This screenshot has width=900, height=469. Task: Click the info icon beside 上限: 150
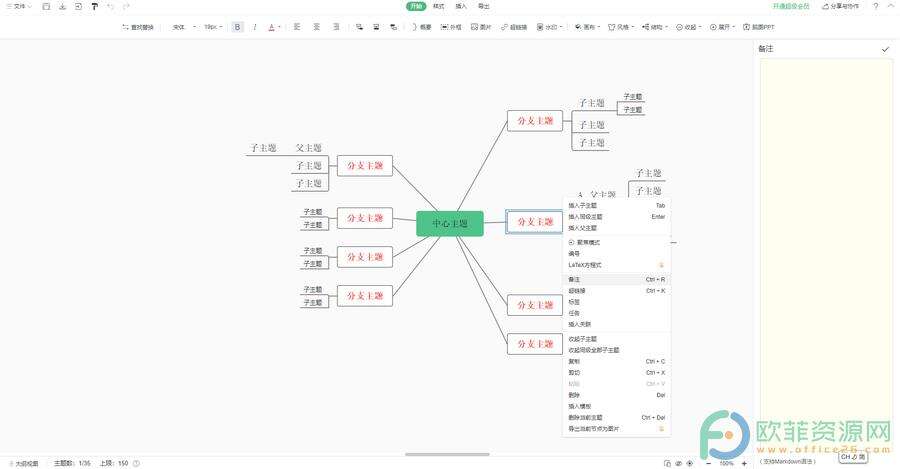(x=136, y=463)
